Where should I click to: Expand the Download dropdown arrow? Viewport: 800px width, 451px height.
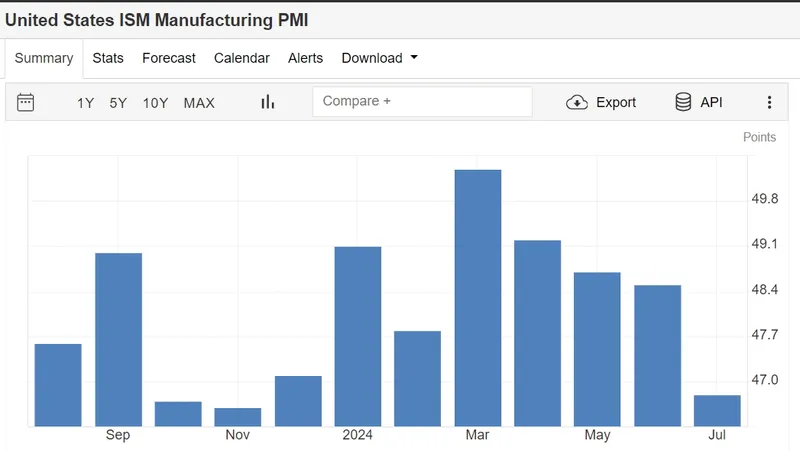[414, 58]
